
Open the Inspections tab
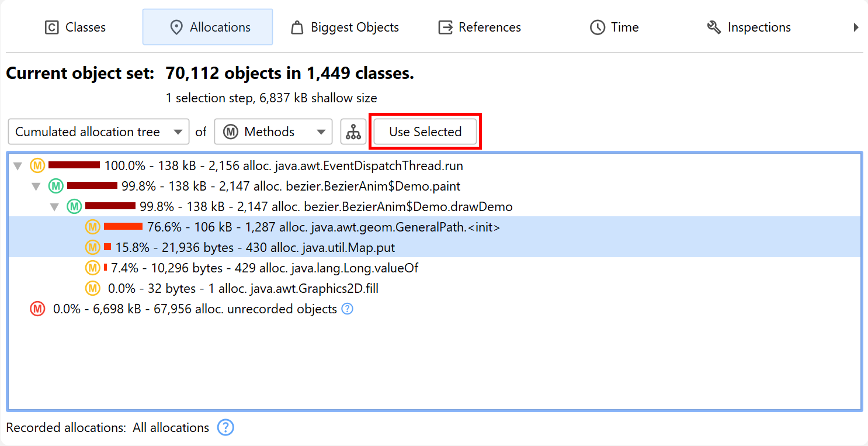[749, 27]
